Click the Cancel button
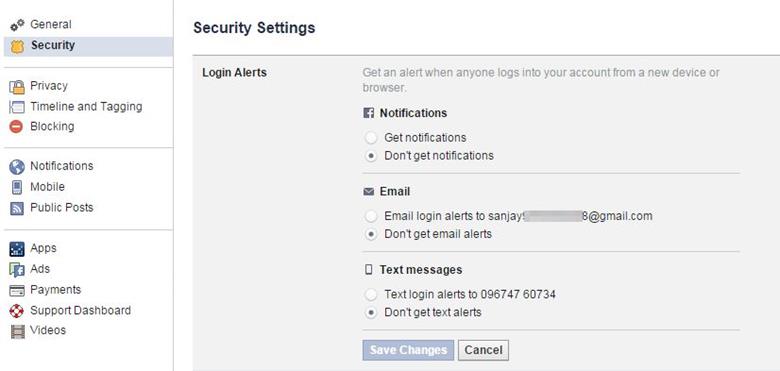 (x=483, y=350)
